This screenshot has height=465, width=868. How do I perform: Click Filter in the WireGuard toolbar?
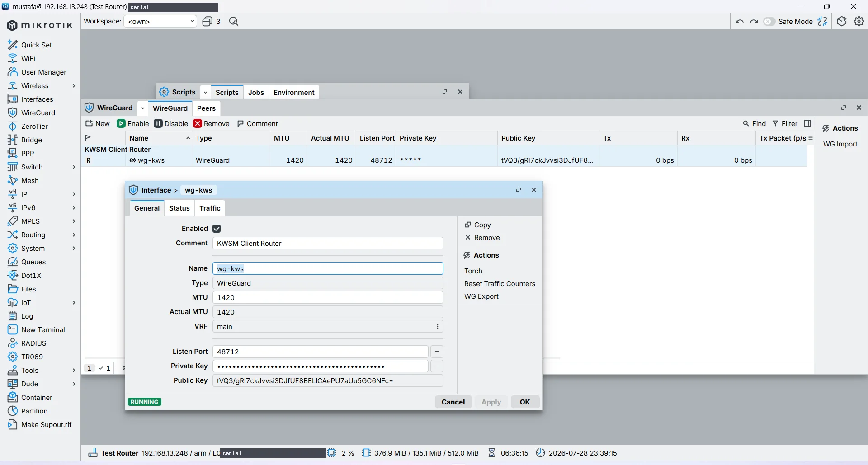point(785,123)
